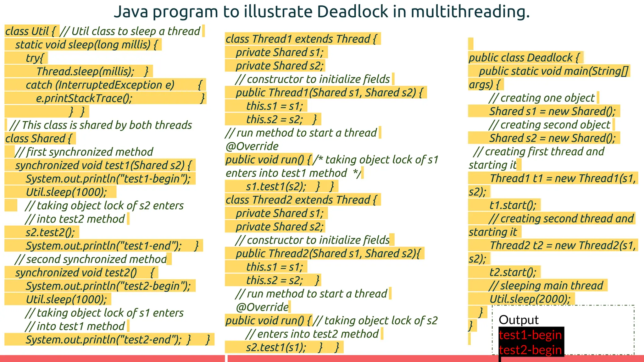Click 's1.test1(s2);' call
The width and height of the screenshot is (644, 362).
[276, 186]
